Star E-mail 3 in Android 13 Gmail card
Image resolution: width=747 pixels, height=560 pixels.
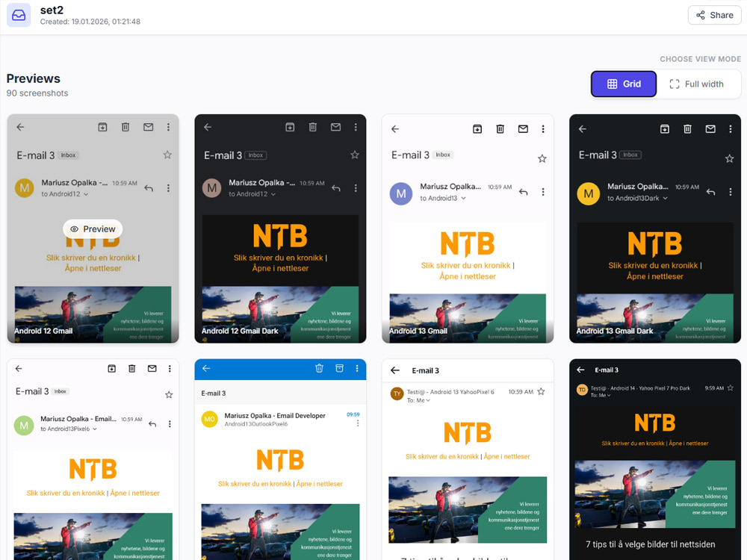pyautogui.click(x=542, y=158)
